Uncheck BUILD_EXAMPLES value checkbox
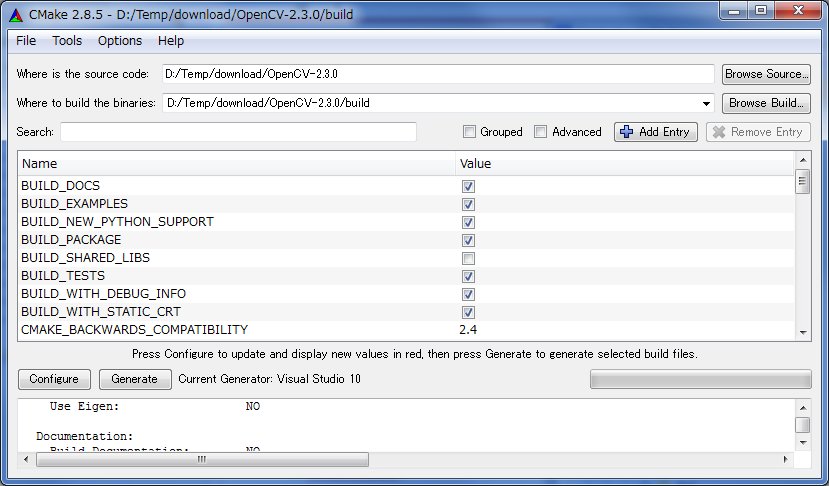Screen dimensions: 829x486 (468, 204)
